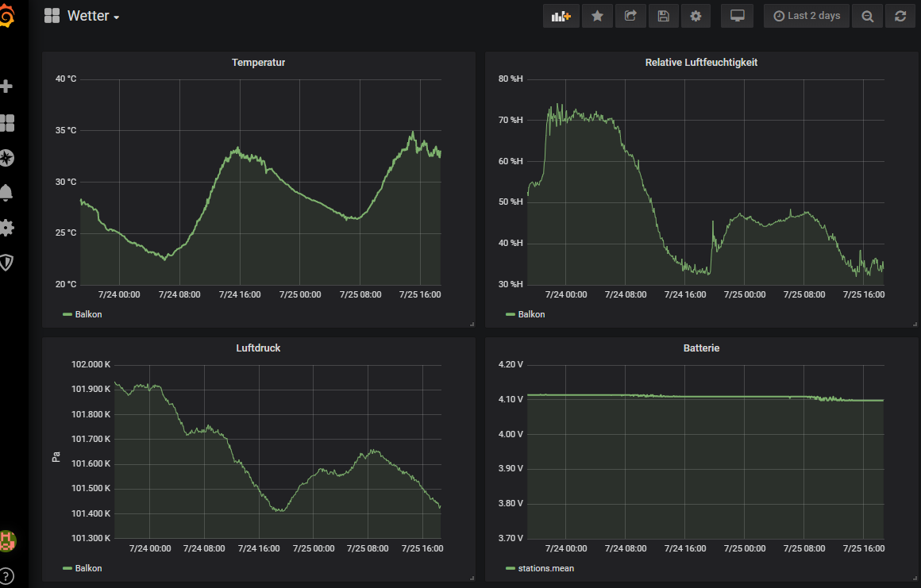Refresh the dashboard with refresh icon
This screenshot has height=588, width=921.
point(900,17)
